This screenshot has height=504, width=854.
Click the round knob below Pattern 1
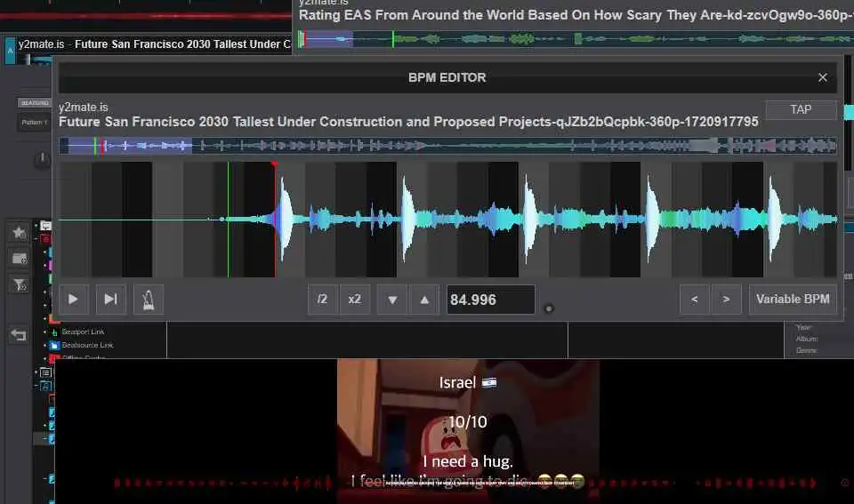point(42,160)
